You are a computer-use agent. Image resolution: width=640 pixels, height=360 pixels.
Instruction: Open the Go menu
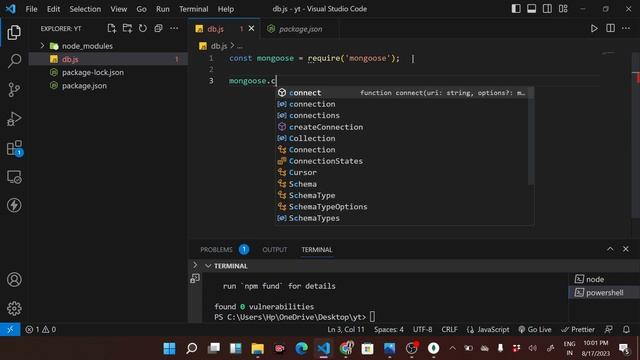pyautogui.click(x=141, y=9)
